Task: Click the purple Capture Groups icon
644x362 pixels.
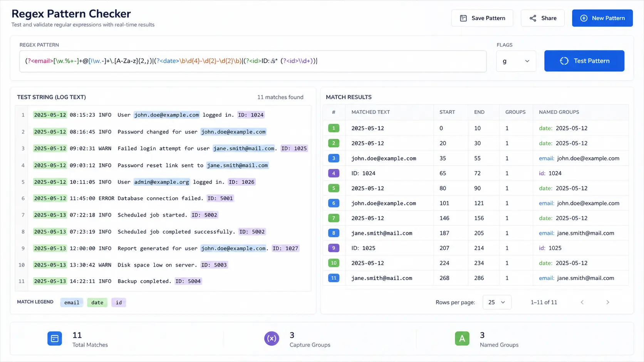Action: coord(272,339)
